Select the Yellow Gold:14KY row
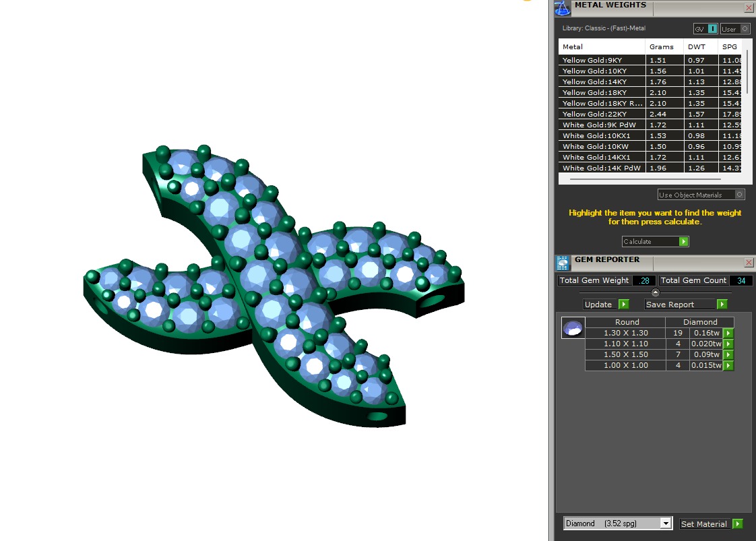Image resolution: width=756 pixels, height=541 pixels. (650, 82)
